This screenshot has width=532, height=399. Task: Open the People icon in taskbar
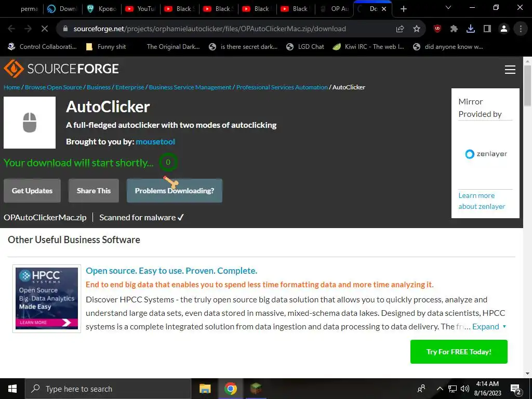pyautogui.click(x=421, y=389)
